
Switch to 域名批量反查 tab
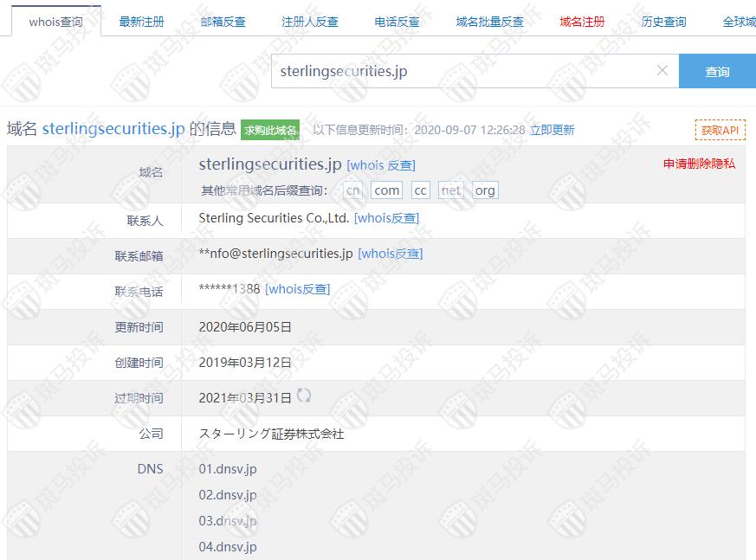point(489,22)
